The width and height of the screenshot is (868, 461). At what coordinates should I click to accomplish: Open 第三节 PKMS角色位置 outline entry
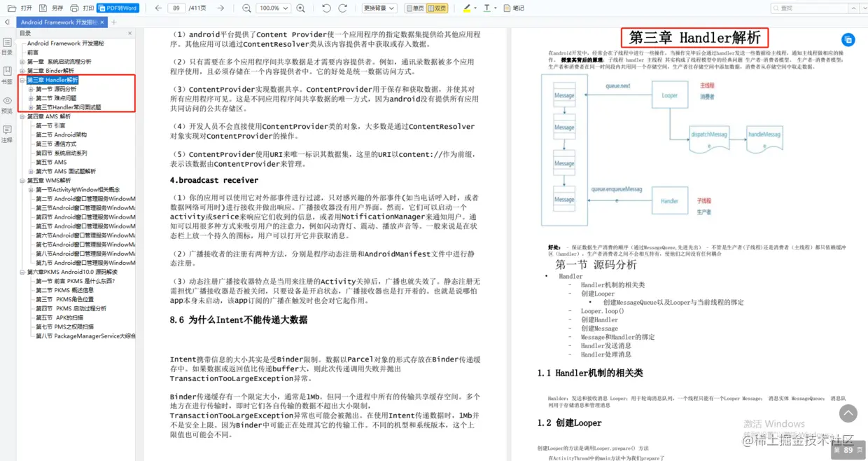[64, 299]
